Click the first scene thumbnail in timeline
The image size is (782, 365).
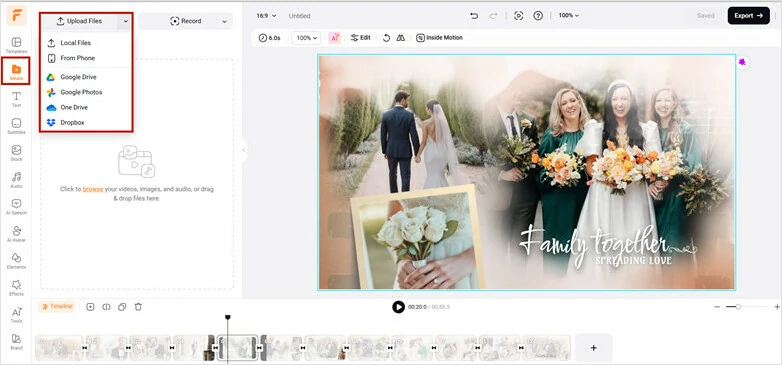pyautogui.click(x=59, y=348)
